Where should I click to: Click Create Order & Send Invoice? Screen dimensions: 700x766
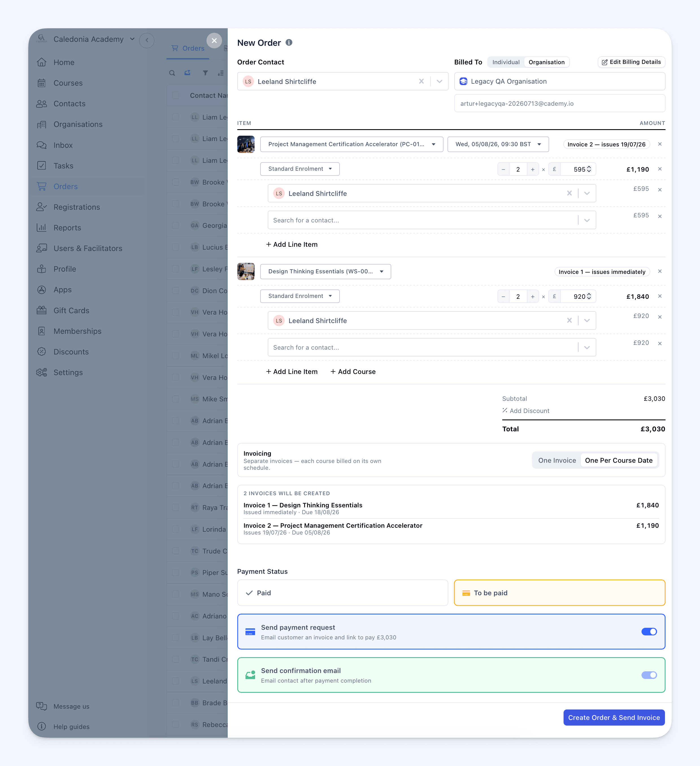coord(614,717)
